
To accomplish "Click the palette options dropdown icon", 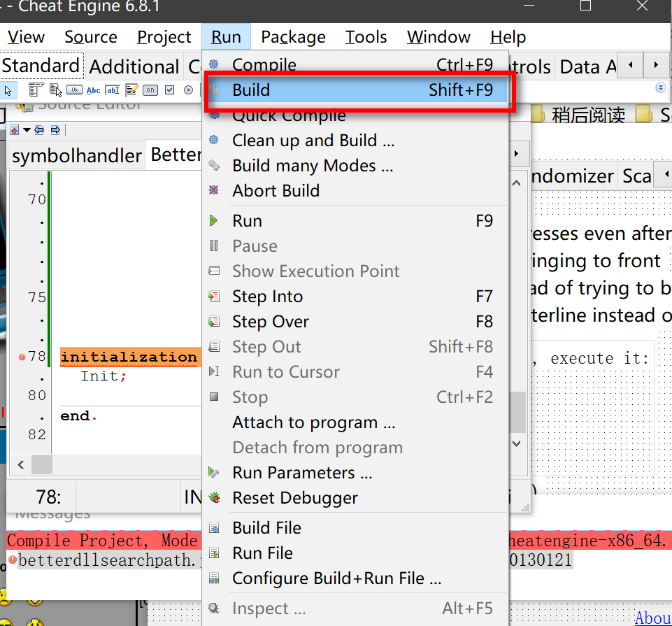I will pos(660,87).
